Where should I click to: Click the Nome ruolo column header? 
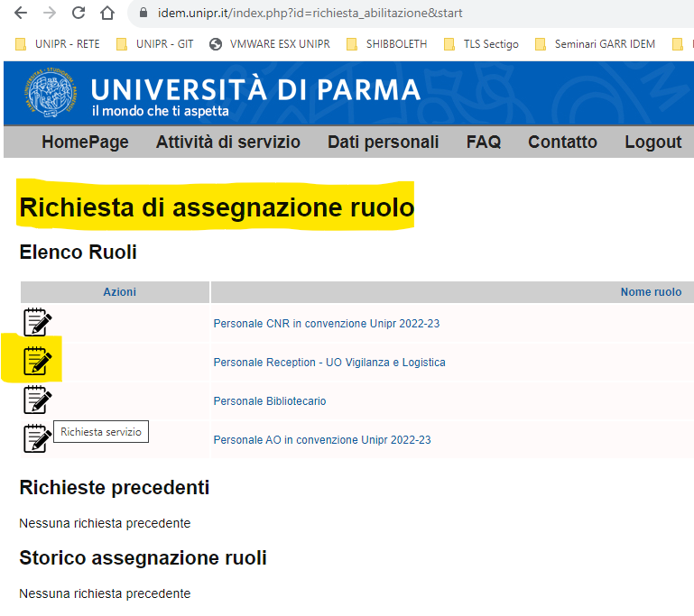[651, 292]
